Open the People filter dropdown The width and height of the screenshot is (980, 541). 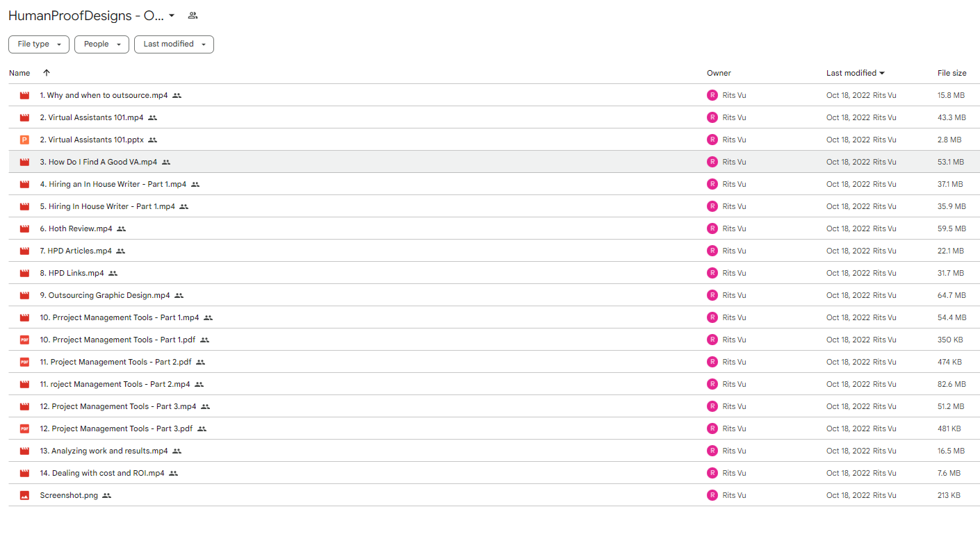101,44
